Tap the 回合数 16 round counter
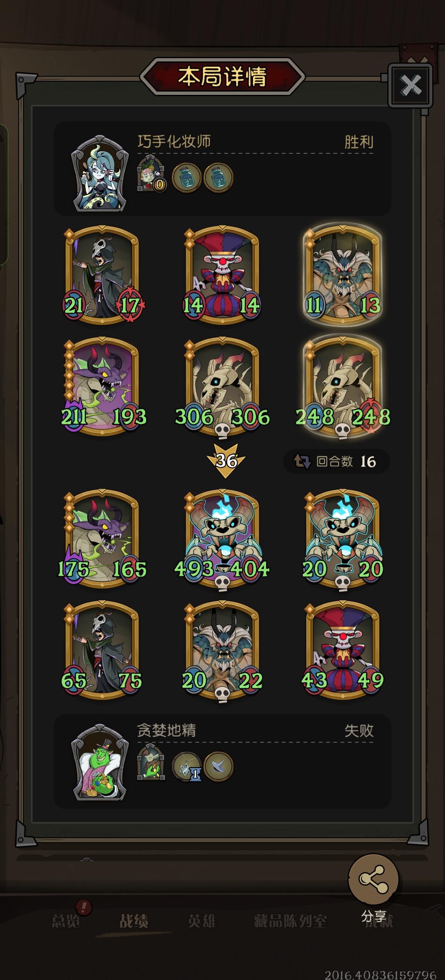Screen dimensions: 445x980 [x=337, y=461]
